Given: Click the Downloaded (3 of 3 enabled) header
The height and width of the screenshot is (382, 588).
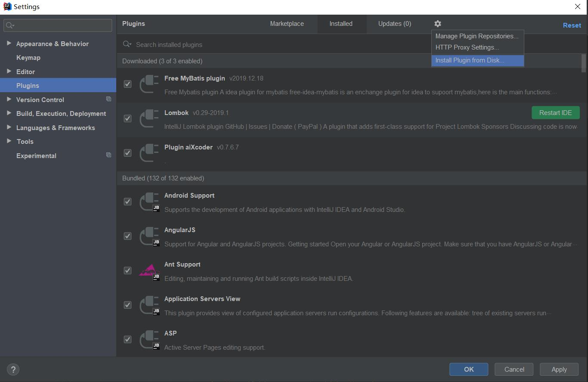Looking at the screenshot, I should tap(162, 61).
